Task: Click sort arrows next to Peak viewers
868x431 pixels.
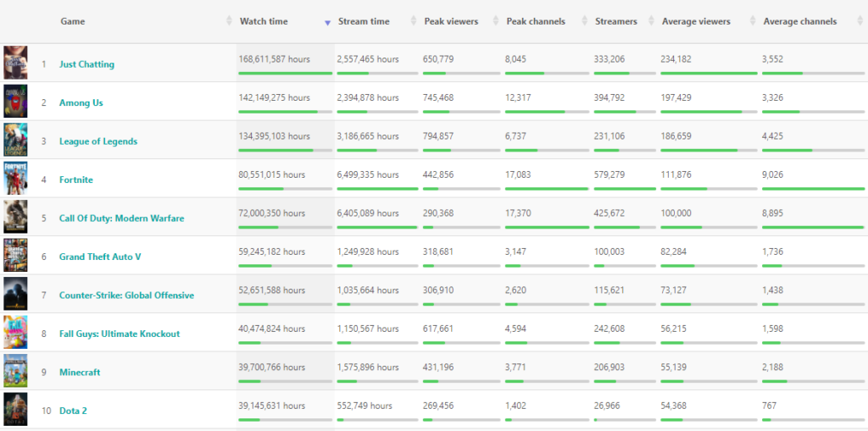Action: tap(495, 21)
